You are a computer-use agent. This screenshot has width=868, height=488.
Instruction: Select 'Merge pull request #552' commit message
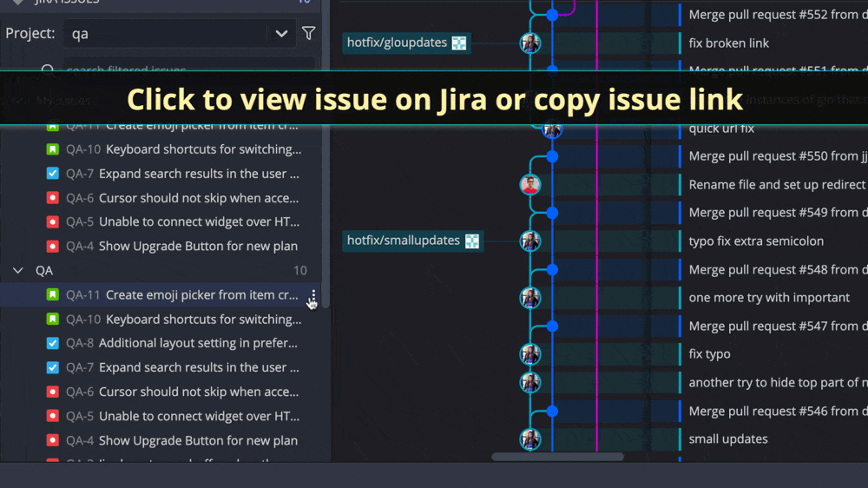[x=778, y=15]
